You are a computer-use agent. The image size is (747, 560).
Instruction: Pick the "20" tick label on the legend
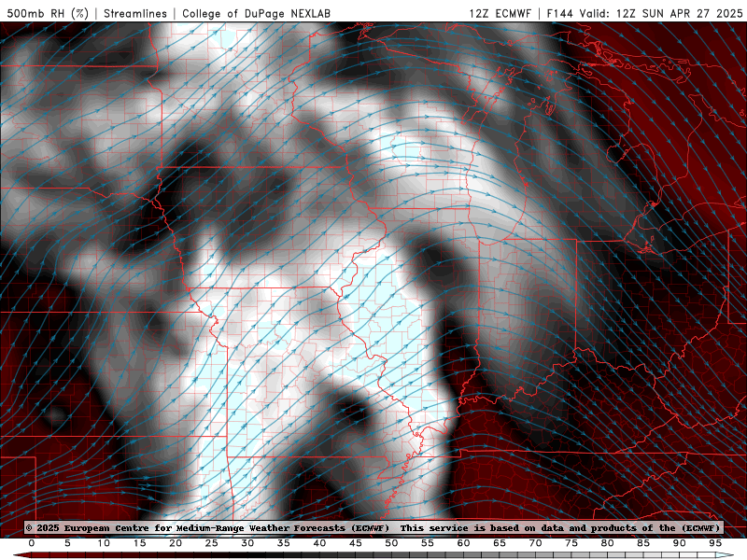click(x=176, y=543)
